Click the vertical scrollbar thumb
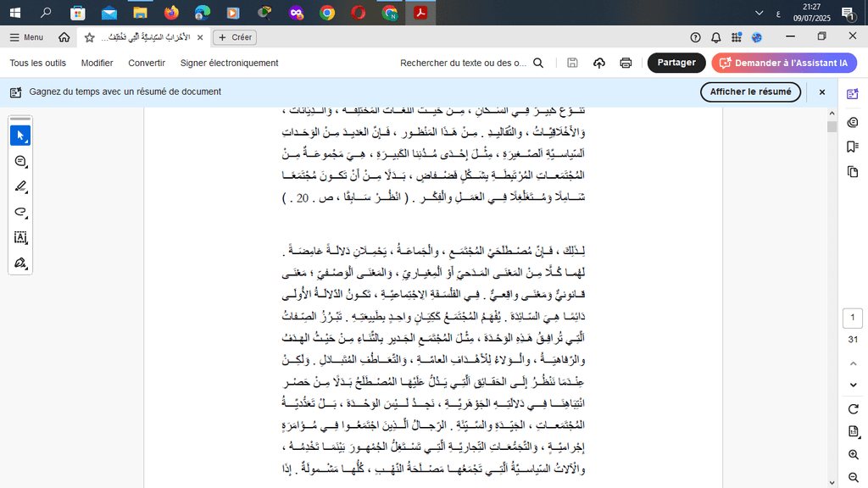 click(832, 126)
